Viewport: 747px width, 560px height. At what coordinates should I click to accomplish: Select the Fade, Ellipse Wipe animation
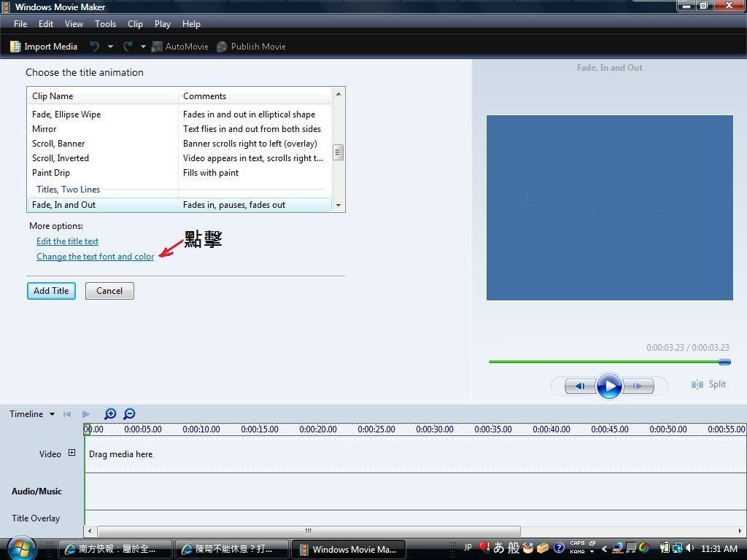[x=179, y=114]
